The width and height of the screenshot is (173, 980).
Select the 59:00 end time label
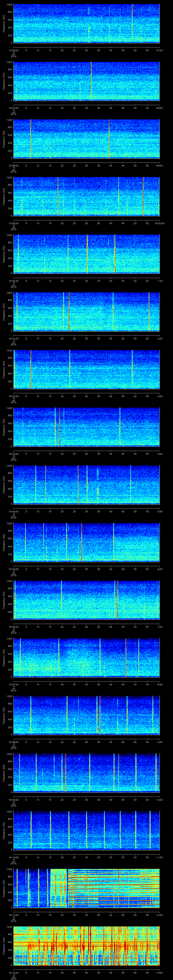(160, 166)
